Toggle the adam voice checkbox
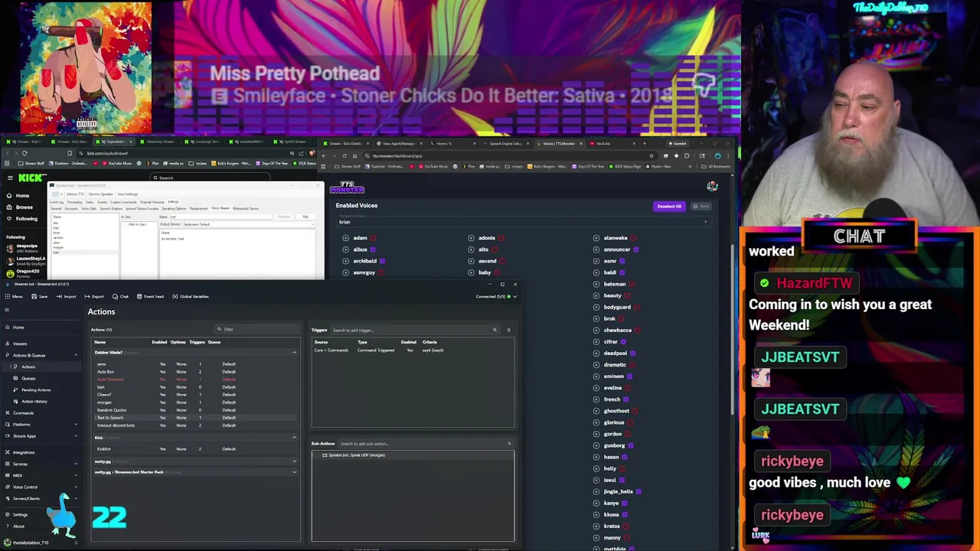Image resolution: width=980 pixels, height=551 pixels. coord(374,238)
